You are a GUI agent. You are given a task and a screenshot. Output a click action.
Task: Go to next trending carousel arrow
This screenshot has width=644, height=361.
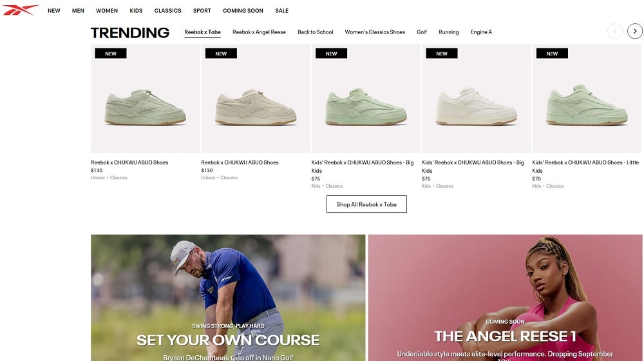tap(634, 31)
